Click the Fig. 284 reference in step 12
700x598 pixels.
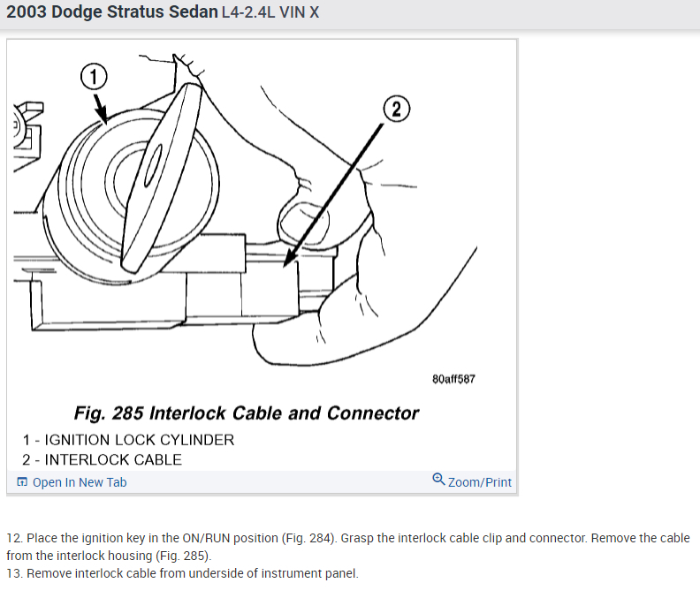[308, 538]
